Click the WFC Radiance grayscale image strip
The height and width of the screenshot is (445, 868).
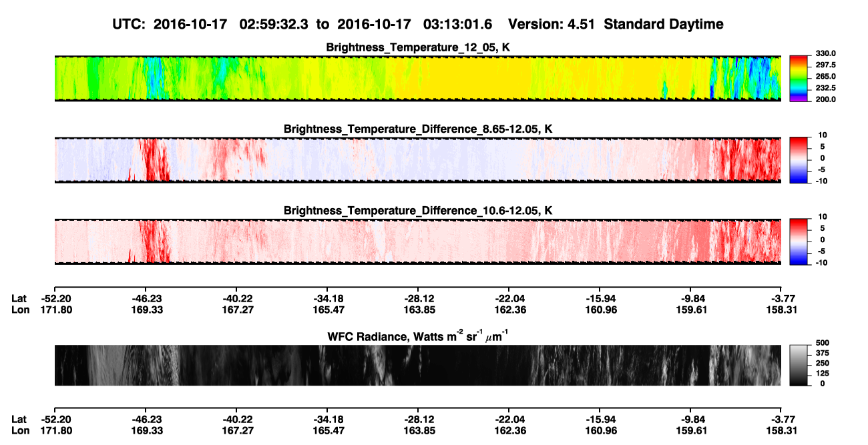coord(417,365)
